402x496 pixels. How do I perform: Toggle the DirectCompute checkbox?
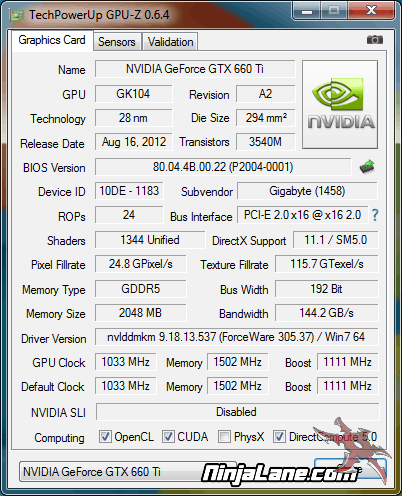click(x=279, y=436)
